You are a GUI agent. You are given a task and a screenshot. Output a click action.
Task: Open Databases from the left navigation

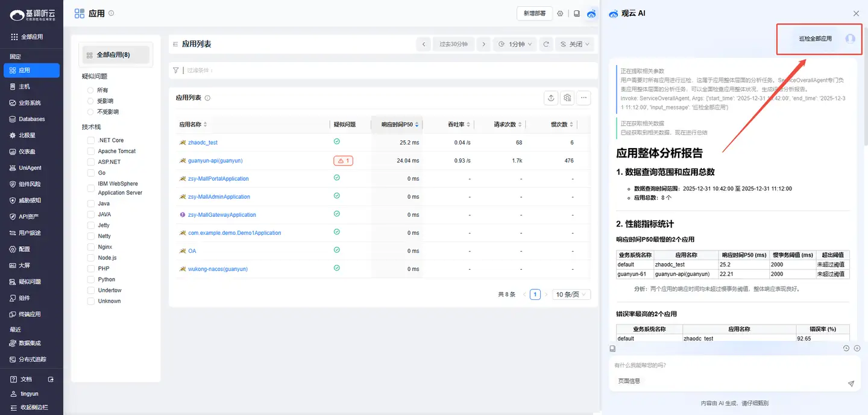(x=31, y=119)
